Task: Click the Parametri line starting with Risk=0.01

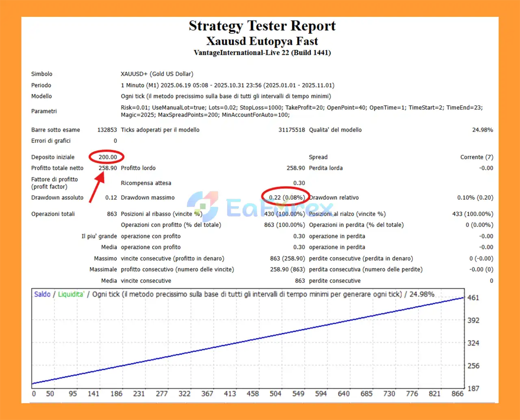Action: (301, 108)
